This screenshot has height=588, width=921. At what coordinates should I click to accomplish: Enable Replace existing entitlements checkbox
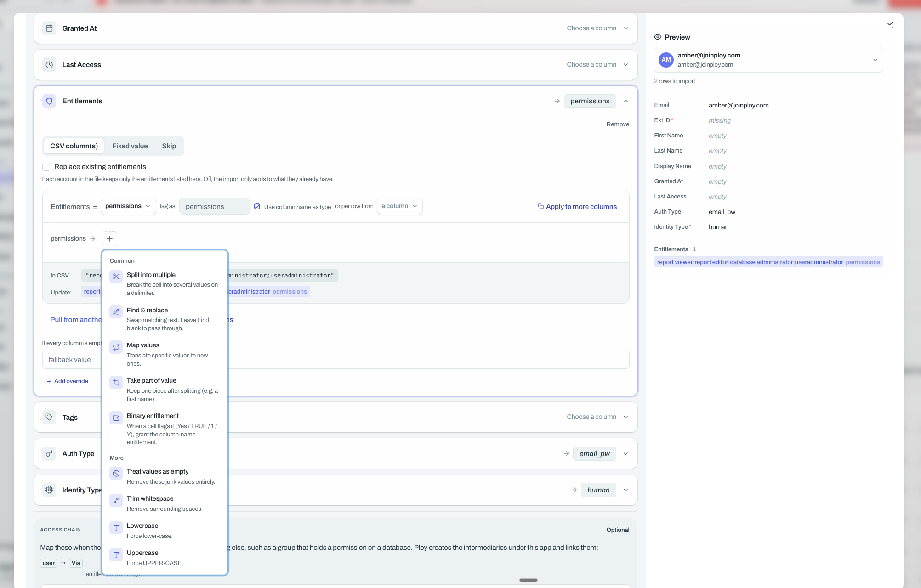coord(46,167)
